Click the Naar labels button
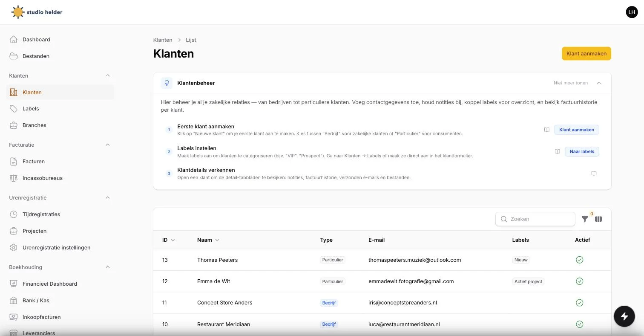The image size is (644, 336). pos(582,151)
